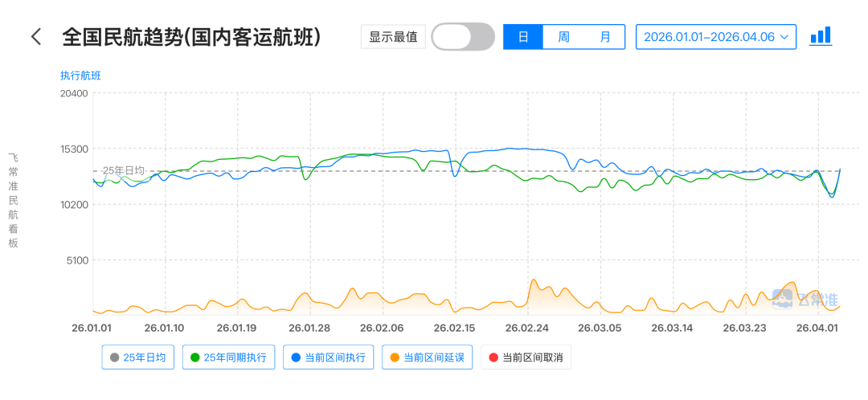Click the blue 当前区间执行 legend dot
868x400 pixels.
pyautogui.click(x=295, y=357)
